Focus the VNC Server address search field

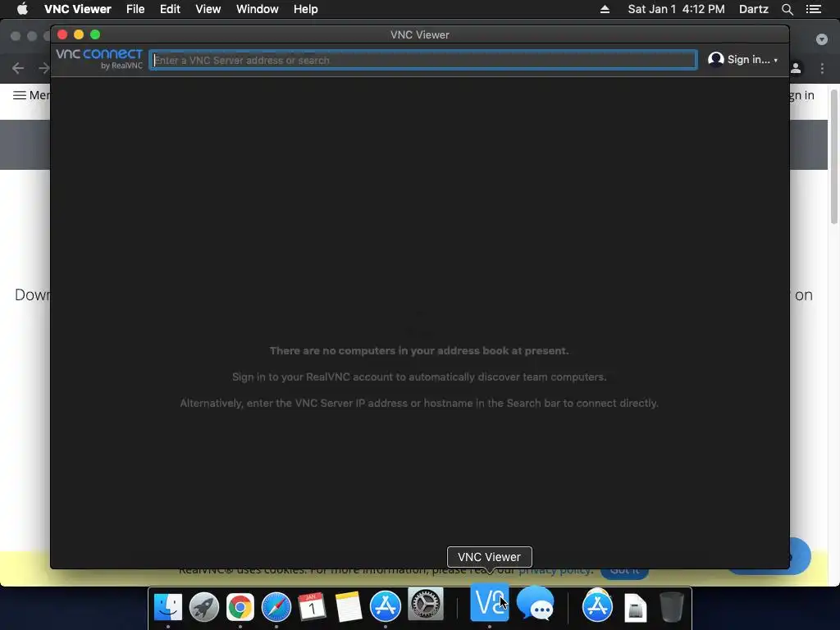[423, 60]
